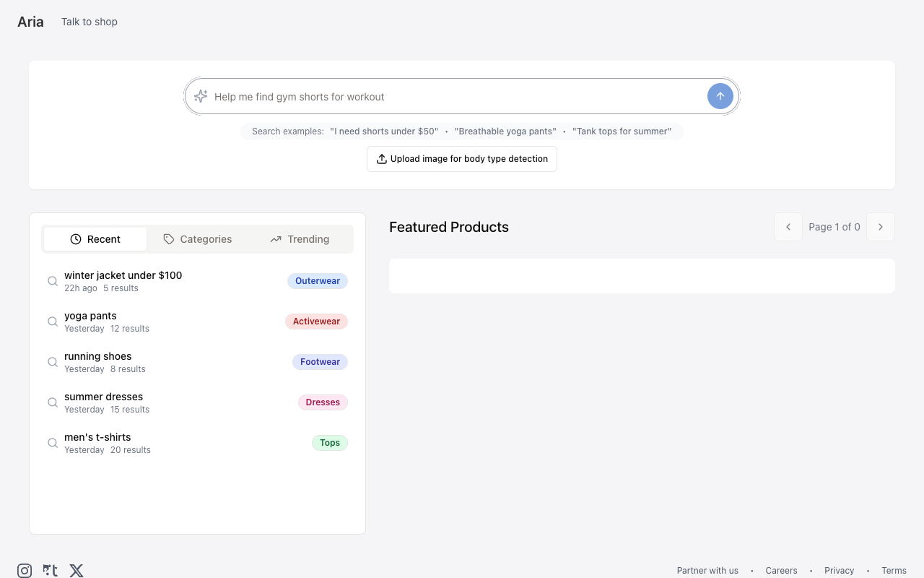Click search icon beside winter jacket under $100
The height and width of the screenshot is (578, 924).
(53, 281)
